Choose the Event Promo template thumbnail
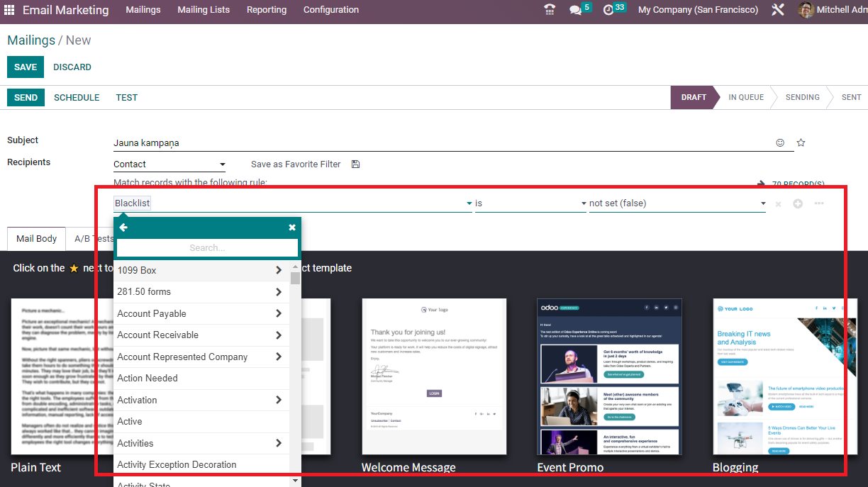Screen dimensions: 868x487 (x=610, y=376)
